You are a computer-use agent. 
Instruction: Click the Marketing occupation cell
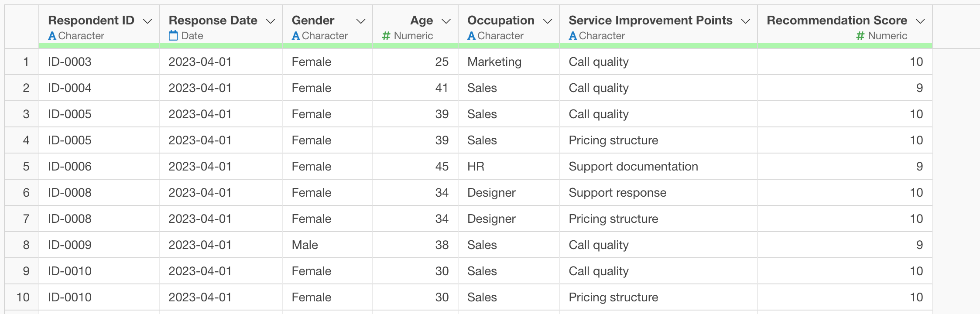pyautogui.click(x=494, y=62)
